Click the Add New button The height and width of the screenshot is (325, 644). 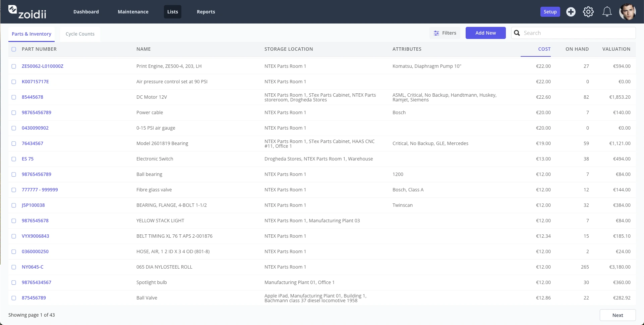pyautogui.click(x=485, y=33)
